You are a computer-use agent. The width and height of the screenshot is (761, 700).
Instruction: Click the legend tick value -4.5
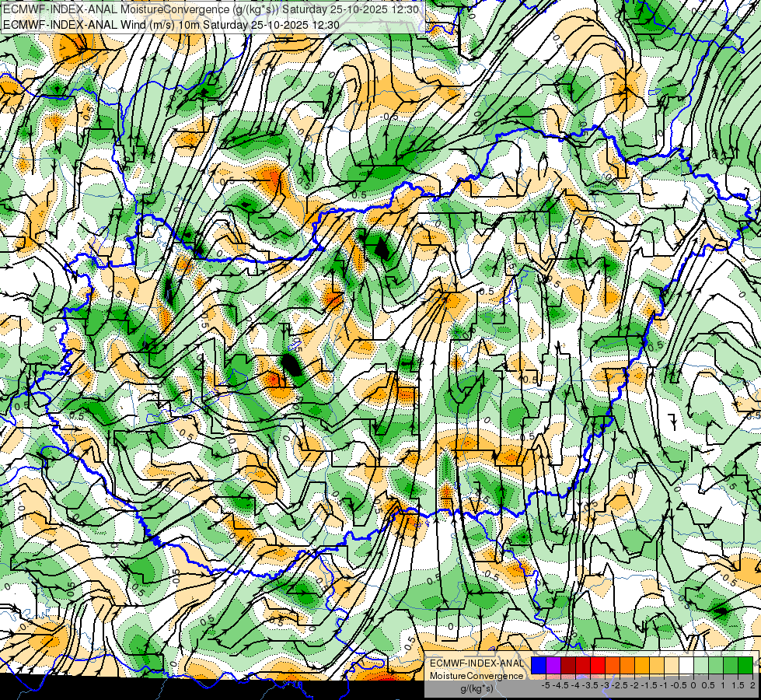pyautogui.click(x=560, y=685)
